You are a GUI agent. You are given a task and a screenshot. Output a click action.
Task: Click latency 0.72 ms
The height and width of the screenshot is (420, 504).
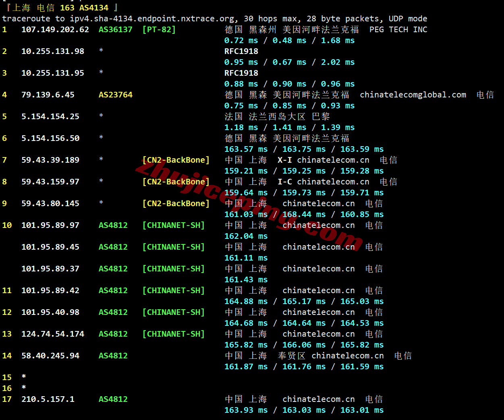(241, 40)
